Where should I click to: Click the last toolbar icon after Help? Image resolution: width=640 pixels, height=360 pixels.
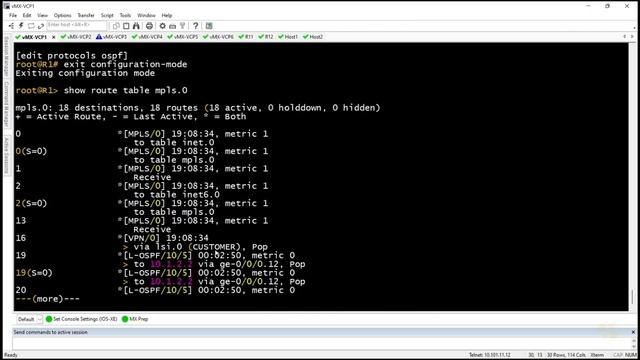click(209, 26)
